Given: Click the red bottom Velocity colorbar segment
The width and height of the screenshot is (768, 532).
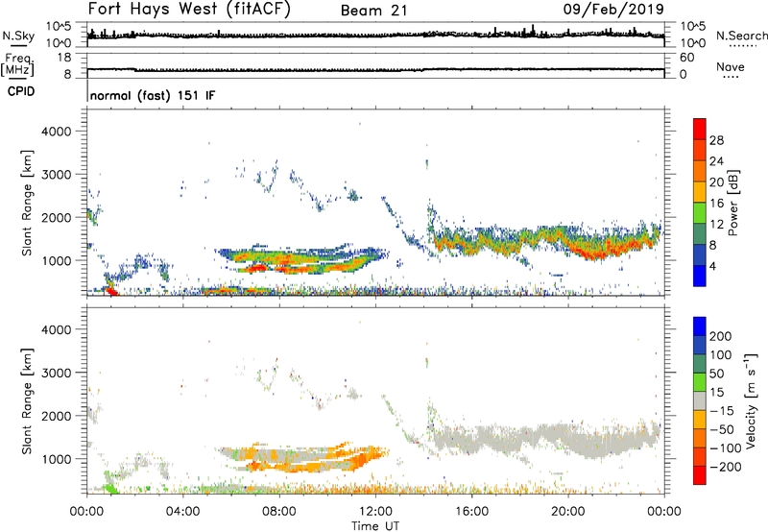Looking at the screenshot, I should click(700, 475).
